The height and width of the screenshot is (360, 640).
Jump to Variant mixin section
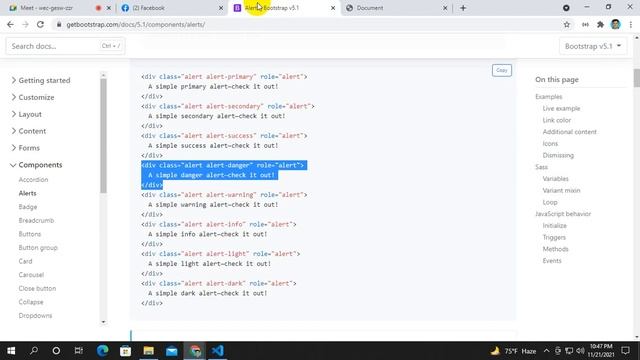(561, 191)
